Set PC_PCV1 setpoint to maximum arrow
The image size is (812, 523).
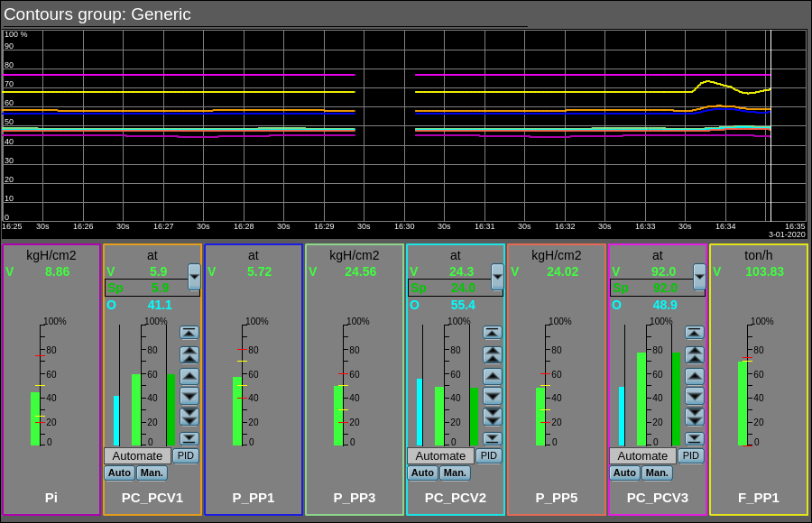pos(189,332)
